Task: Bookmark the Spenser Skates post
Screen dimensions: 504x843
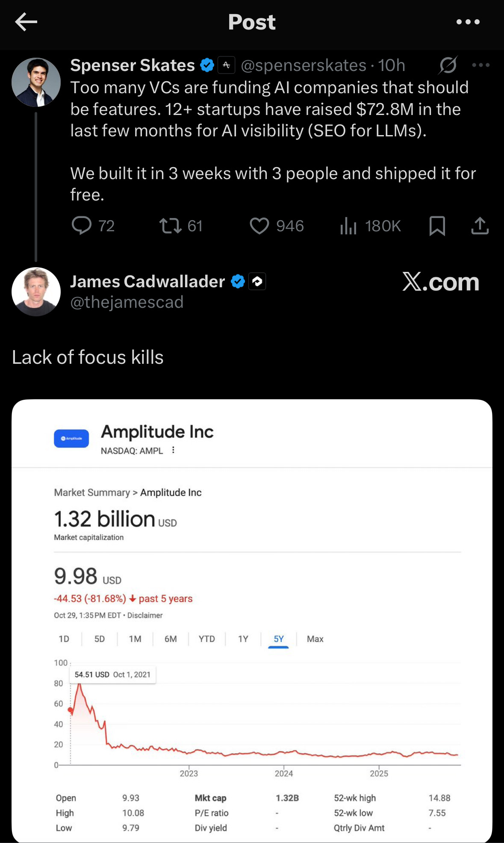Action: click(x=437, y=226)
